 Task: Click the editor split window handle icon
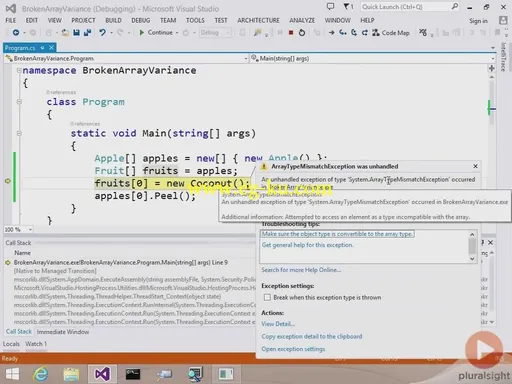click(492, 68)
